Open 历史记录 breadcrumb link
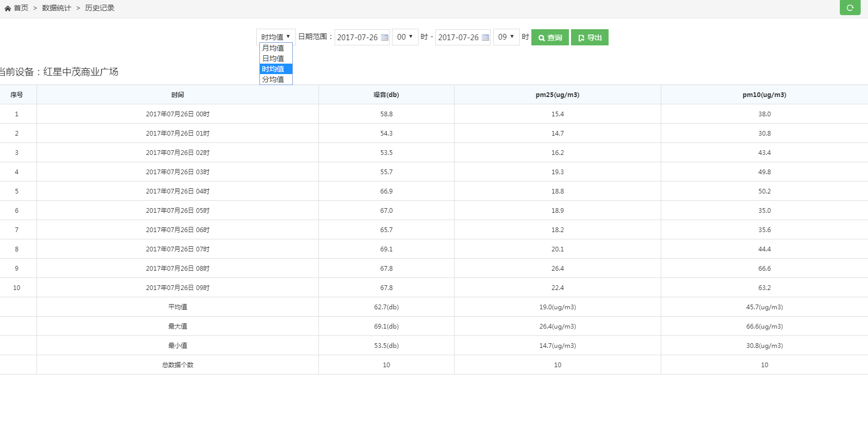This screenshot has width=868, height=447. pyautogui.click(x=99, y=8)
